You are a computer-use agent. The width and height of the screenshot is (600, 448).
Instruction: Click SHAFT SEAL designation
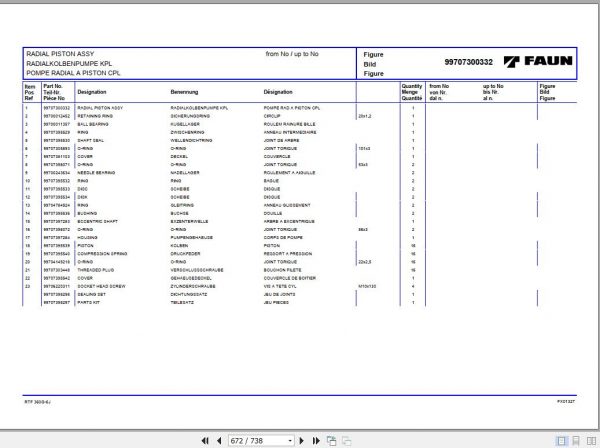(90, 140)
